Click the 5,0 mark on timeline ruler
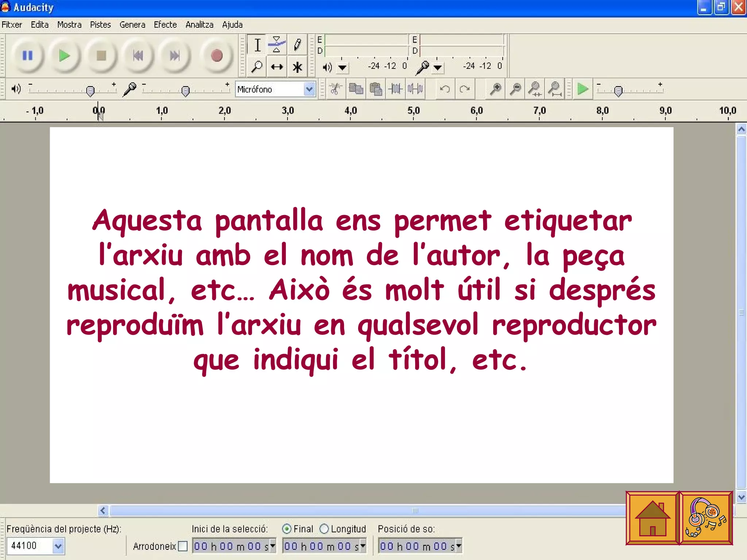This screenshot has width=747, height=560. (x=414, y=110)
